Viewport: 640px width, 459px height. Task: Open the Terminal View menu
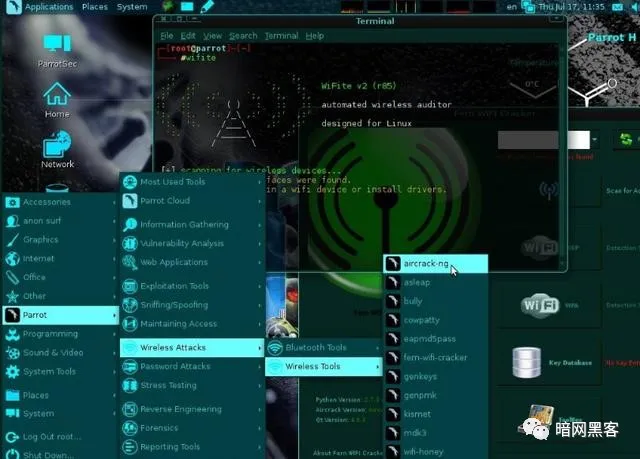pos(213,36)
